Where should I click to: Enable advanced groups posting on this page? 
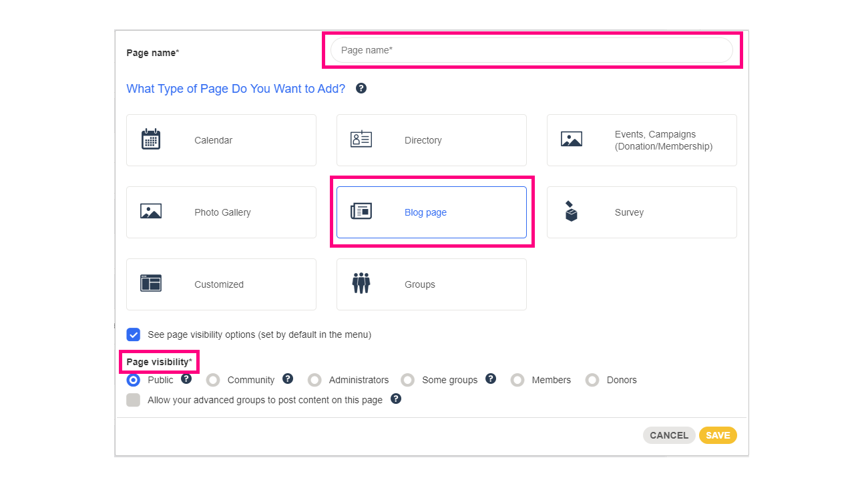point(133,399)
